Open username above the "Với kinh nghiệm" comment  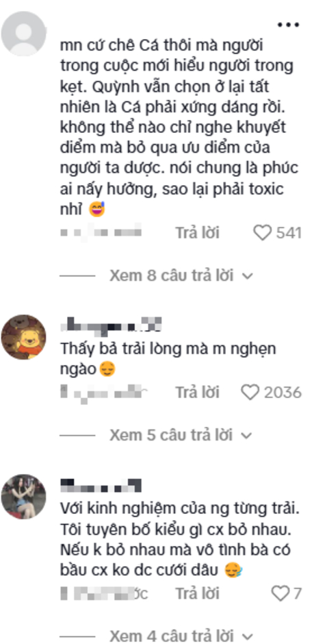[101, 484]
